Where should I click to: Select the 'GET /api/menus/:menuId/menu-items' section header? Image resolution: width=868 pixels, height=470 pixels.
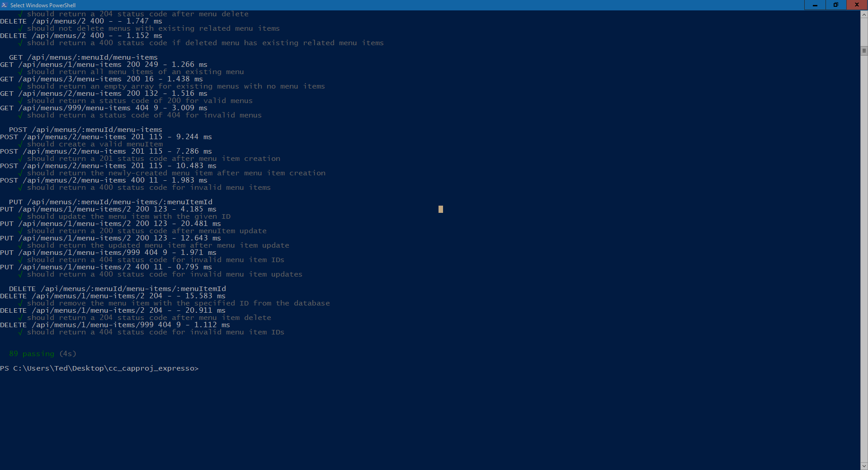tap(83, 57)
